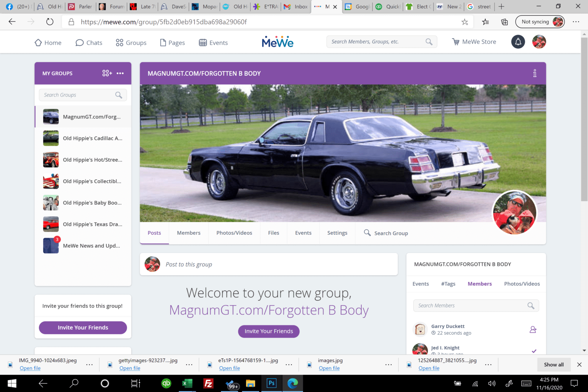Viewport: 588px width, 392px height.
Task: Open the Files tab
Action: [x=274, y=233]
